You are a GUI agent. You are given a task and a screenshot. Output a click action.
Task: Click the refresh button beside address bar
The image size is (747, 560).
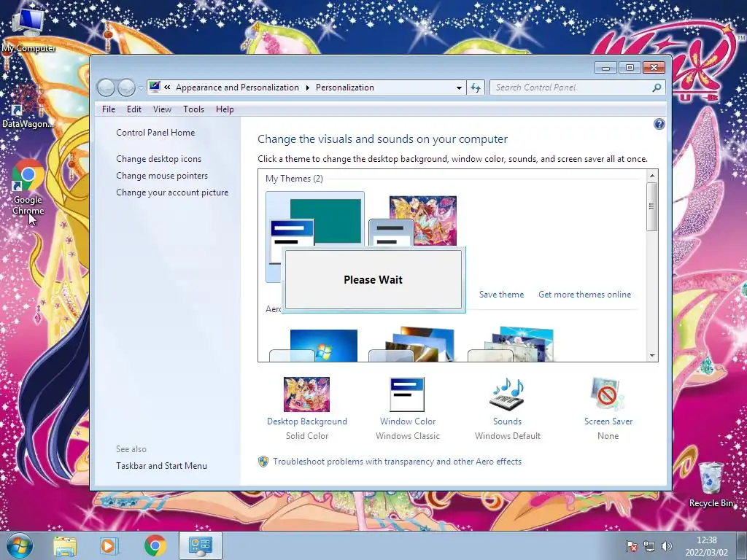coord(476,87)
